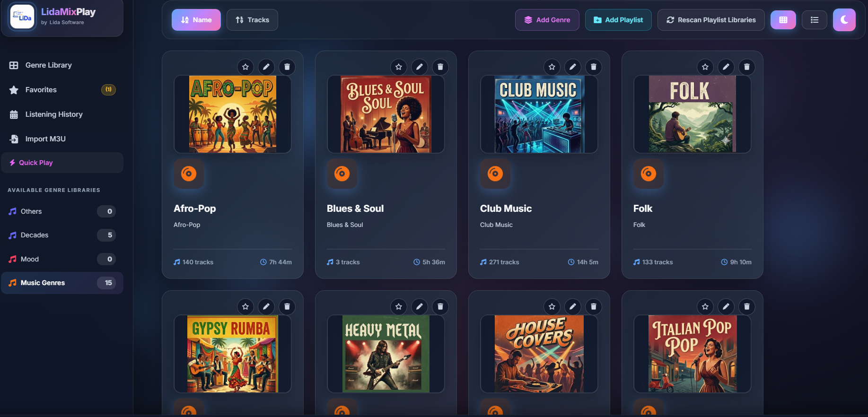Edit the Heavy Metal card
This screenshot has height=417, width=868.
pos(420,307)
